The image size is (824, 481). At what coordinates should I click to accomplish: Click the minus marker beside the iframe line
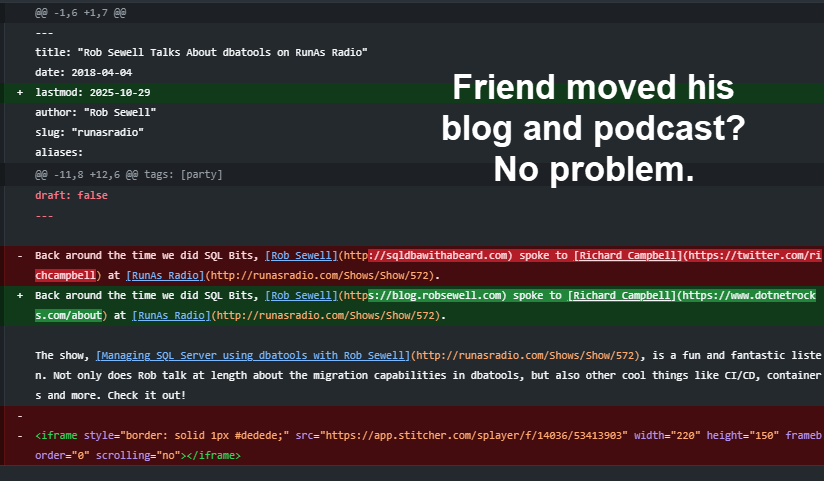pyautogui.click(x=20, y=435)
